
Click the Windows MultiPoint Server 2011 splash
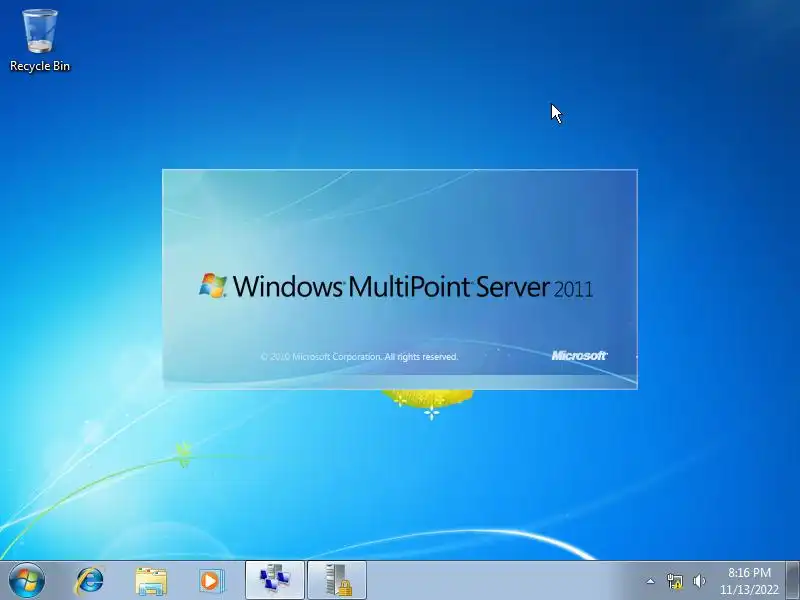click(x=399, y=279)
